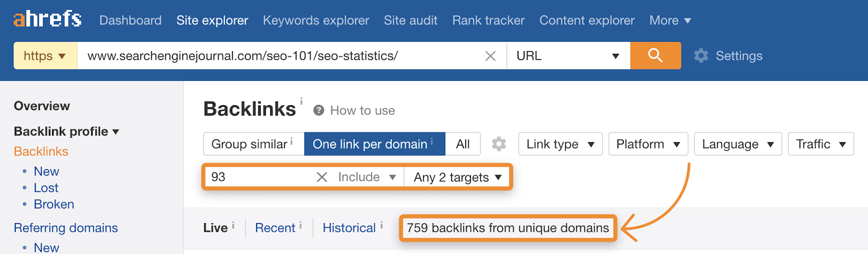Open Site explorer in top navigation
The image size is (868, 254).
tap(212, 21)
